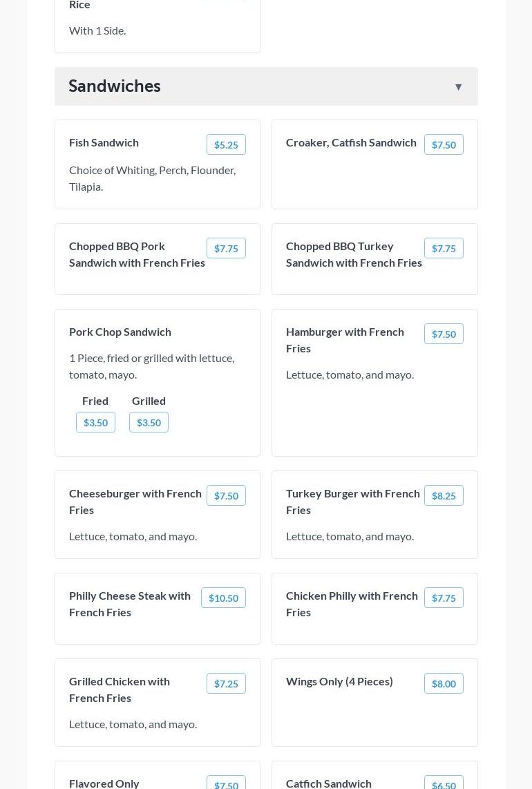Open the Pork Chop Sandwich item title
The image size is (532, 789).
click(x=120, y=332)
